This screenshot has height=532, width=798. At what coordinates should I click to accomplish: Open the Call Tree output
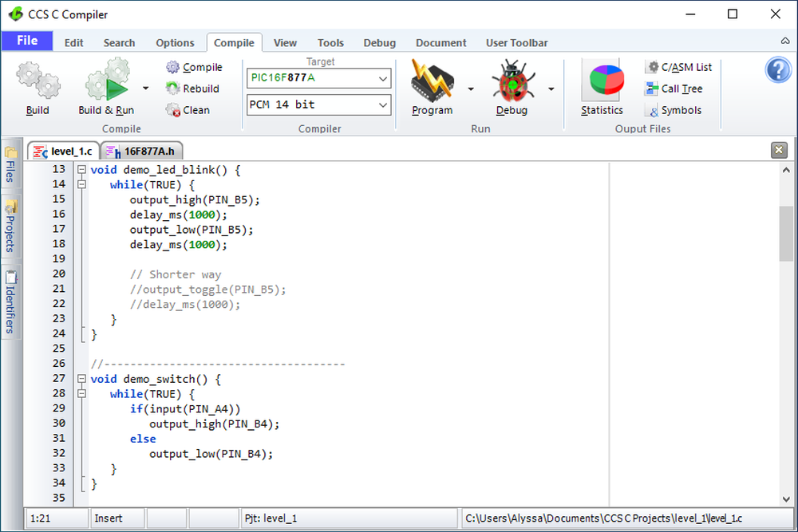click(x=678, y=89)
